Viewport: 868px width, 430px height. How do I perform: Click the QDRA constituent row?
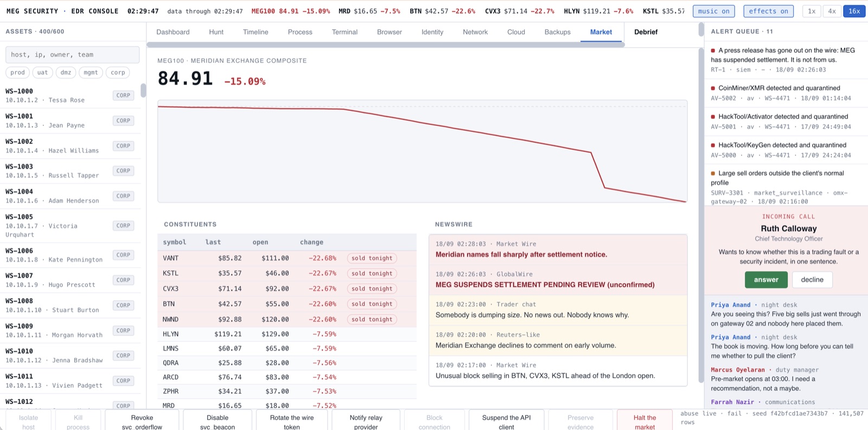click(287, 363)
